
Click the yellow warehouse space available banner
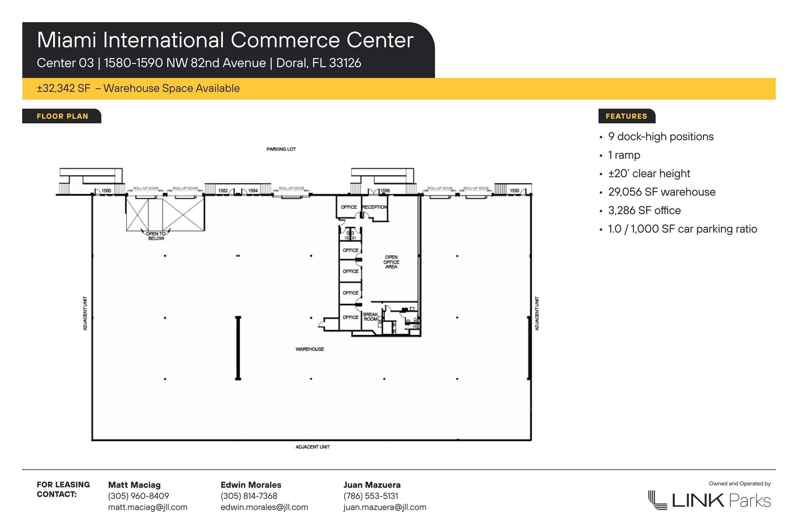(x=138, y=88)
